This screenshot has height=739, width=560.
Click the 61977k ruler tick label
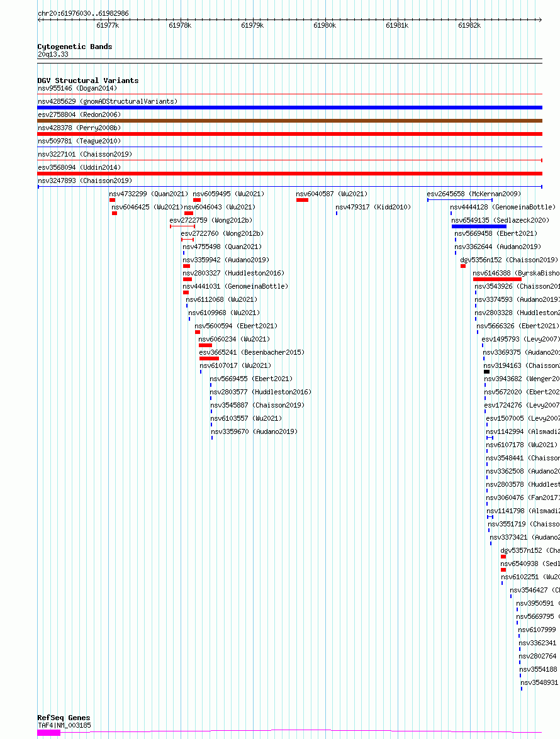pyautogui.click(x=108, y=25)
